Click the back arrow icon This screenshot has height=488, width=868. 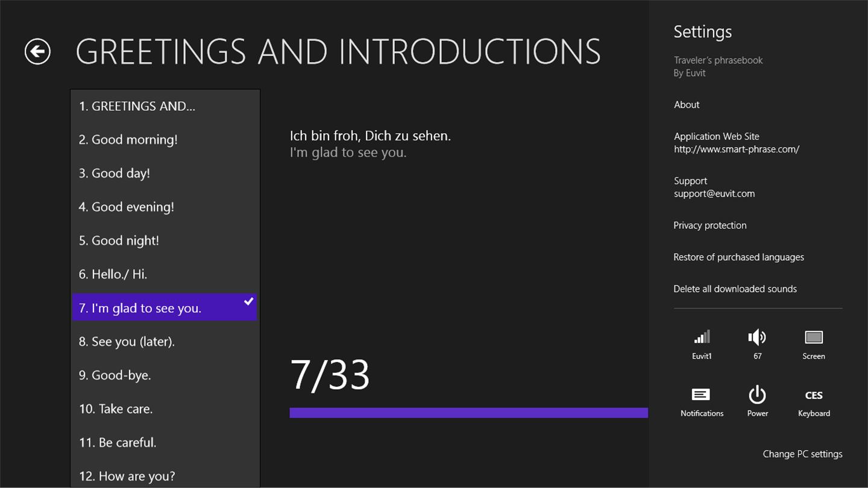tap(37, 51)
